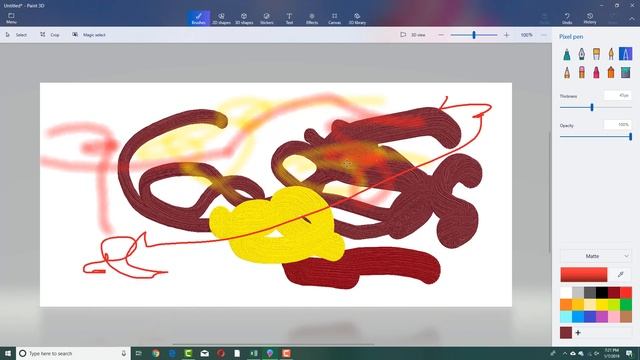Activate Magic select

point(89,35)
